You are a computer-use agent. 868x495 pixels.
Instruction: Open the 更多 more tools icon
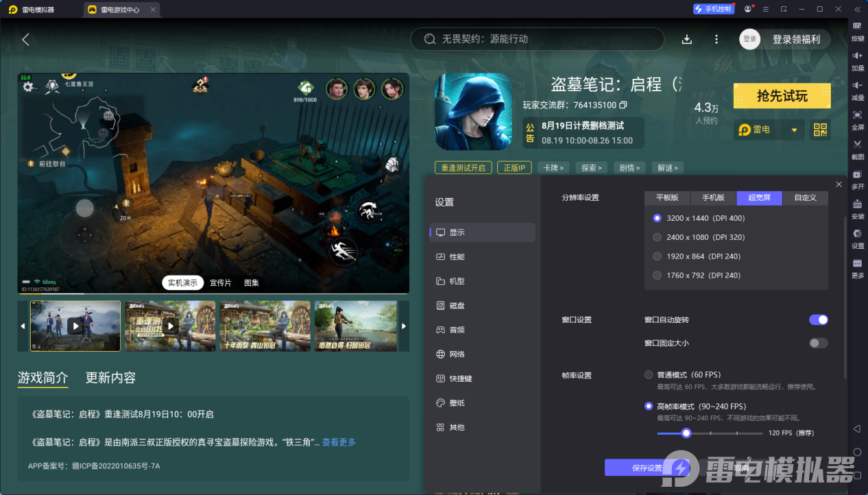point(857,263)
